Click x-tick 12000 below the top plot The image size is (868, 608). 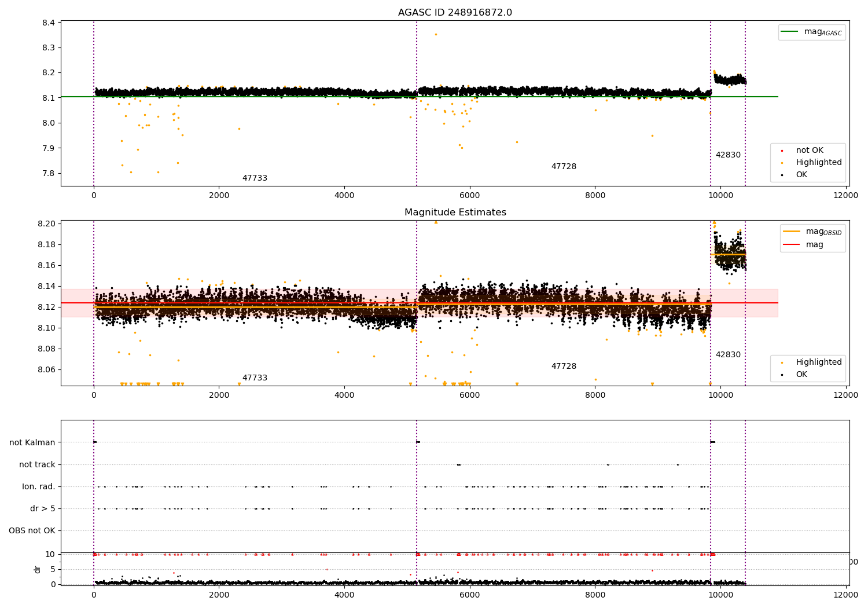tap(845, 196)
